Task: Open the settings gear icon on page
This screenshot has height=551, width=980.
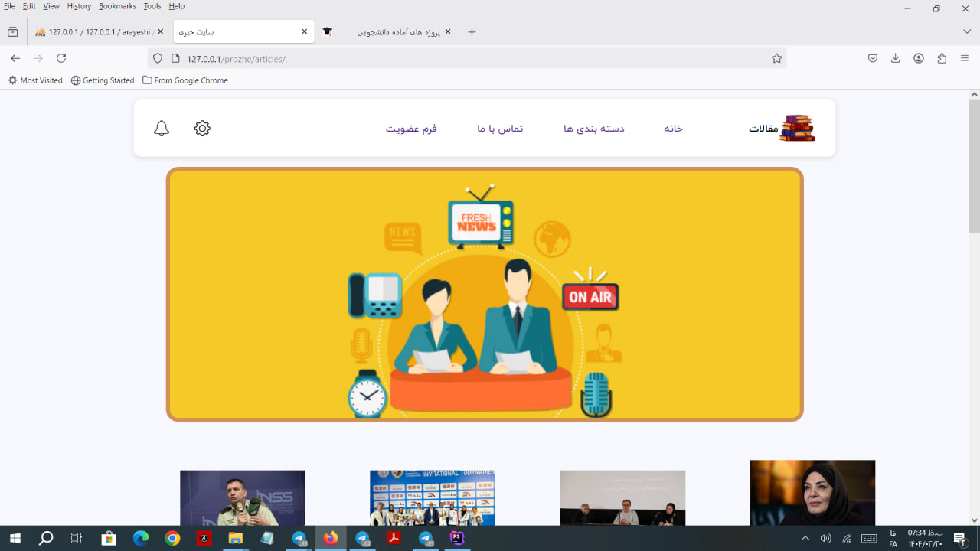Action: (202, 129)
